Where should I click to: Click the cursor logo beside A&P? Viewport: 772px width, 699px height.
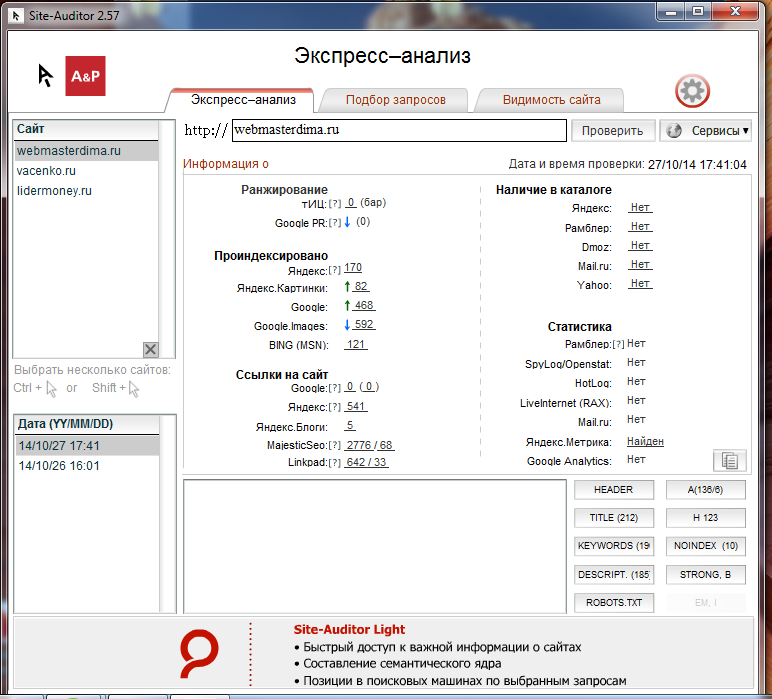[45, 75]
